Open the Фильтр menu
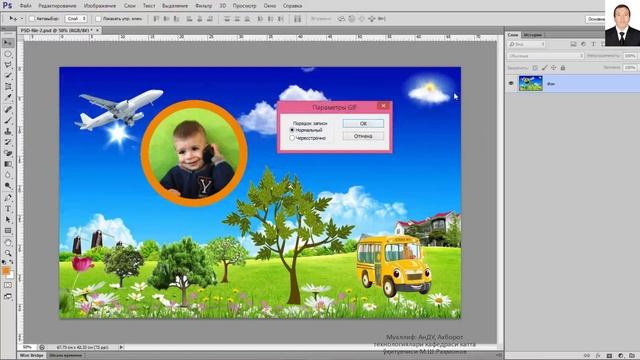 coord(203,6)
